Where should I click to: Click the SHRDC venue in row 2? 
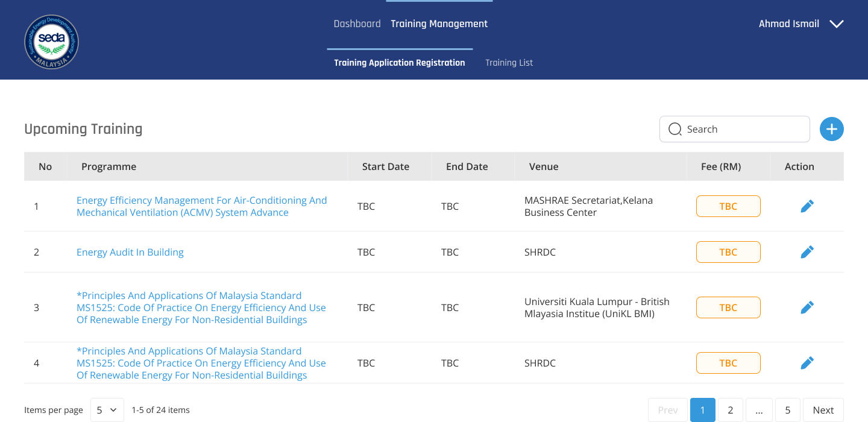pos(540,252)
